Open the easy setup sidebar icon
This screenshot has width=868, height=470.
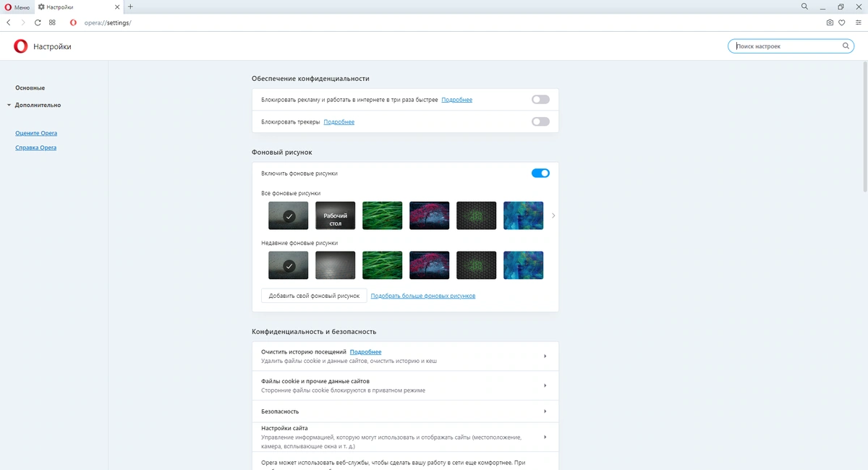click(859, 22)
